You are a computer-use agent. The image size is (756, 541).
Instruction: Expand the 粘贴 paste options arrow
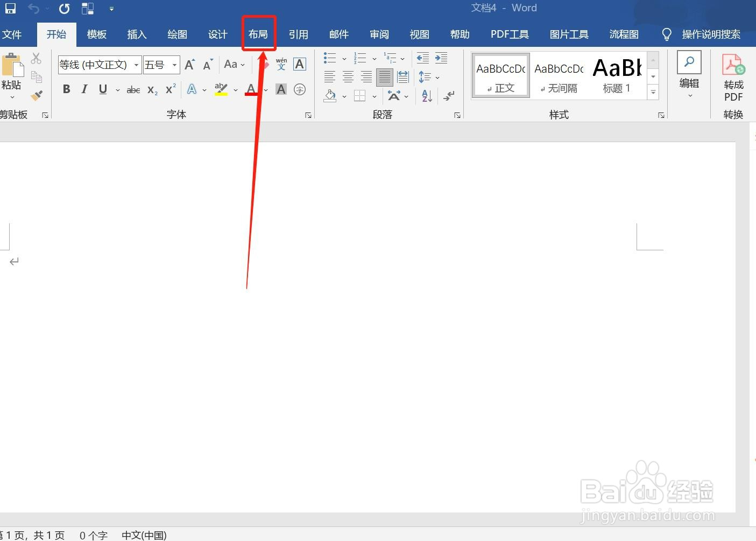[12, 97]
